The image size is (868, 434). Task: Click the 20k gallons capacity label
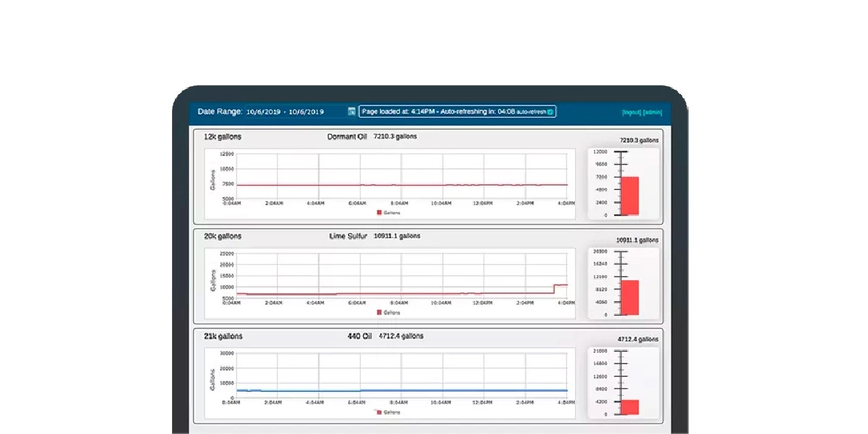click(x=223, y=236)
